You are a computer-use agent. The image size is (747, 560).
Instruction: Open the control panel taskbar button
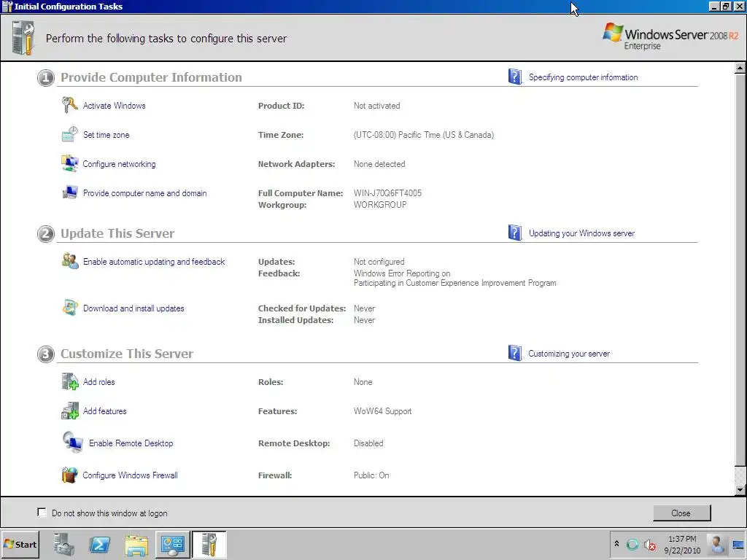click(x=172, y=544)
